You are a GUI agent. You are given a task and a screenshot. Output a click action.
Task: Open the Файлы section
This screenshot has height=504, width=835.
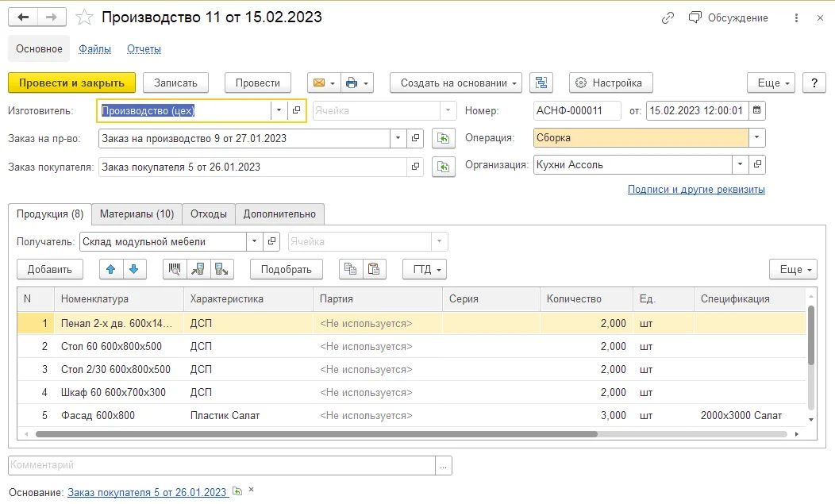click(94, 49)
